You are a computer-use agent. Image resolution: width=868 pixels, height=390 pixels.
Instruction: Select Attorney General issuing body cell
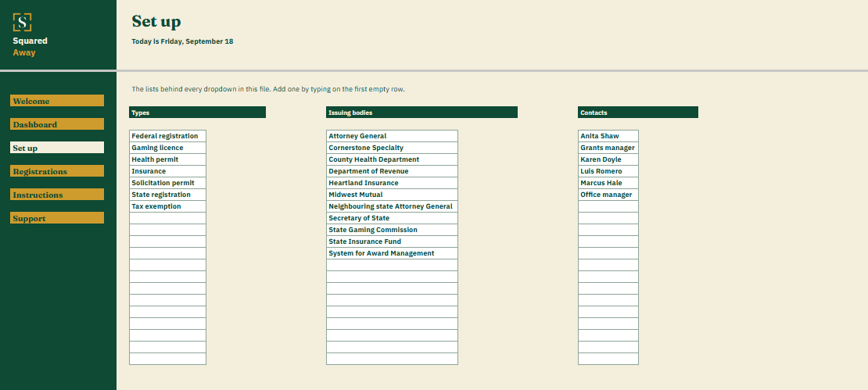(x=392, y=136)
